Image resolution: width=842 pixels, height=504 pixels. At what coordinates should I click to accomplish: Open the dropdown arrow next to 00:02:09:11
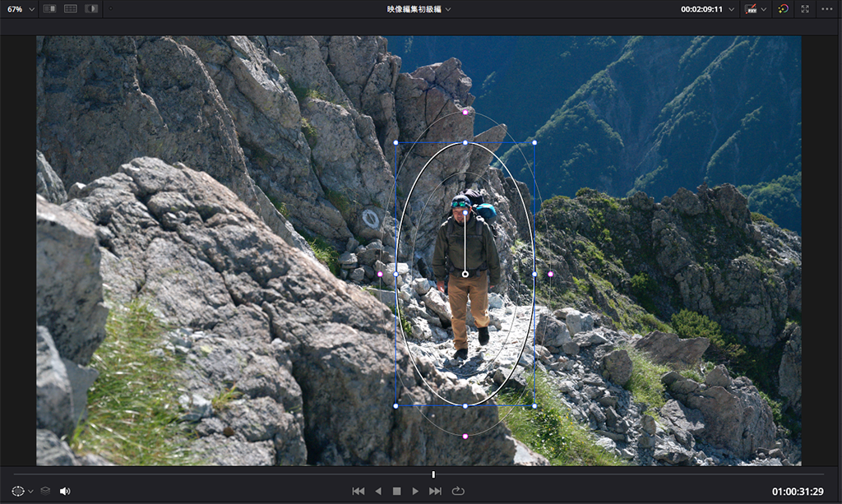coord(731,9)
